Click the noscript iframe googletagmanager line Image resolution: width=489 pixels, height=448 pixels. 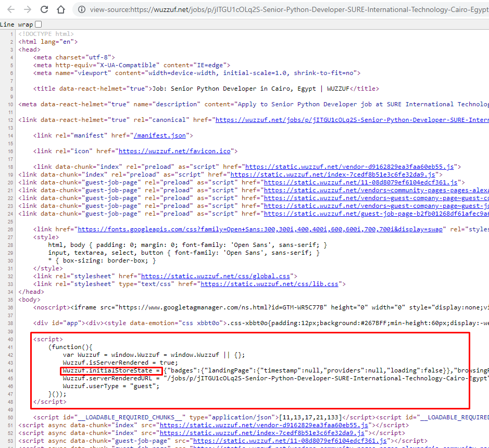point(261,308)
